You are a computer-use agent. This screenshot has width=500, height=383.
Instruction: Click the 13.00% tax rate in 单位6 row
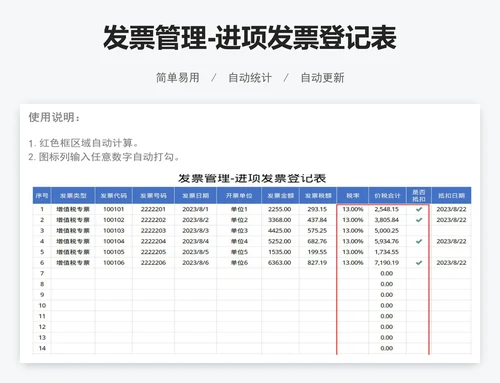(x=353, y=263)
